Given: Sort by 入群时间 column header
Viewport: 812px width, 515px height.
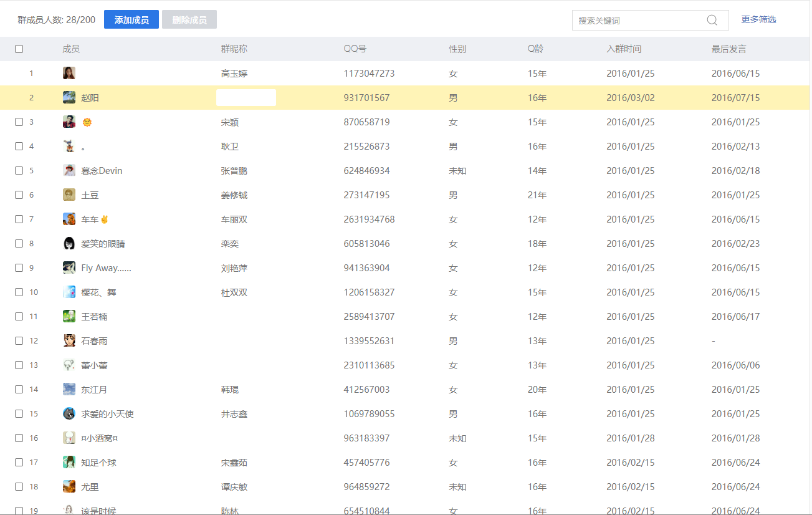Looking at the screenshot, I should point(624,49).
